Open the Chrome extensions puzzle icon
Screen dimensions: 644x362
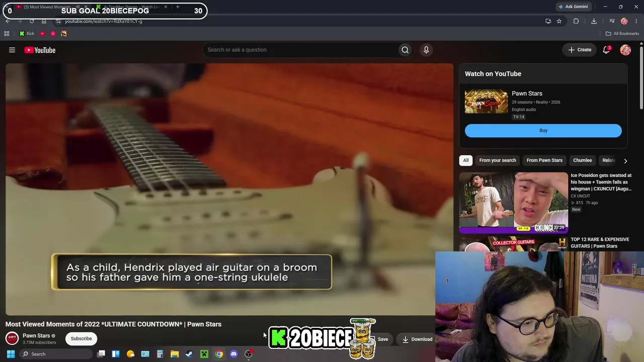pyautogui.click(x=576, y=21)
